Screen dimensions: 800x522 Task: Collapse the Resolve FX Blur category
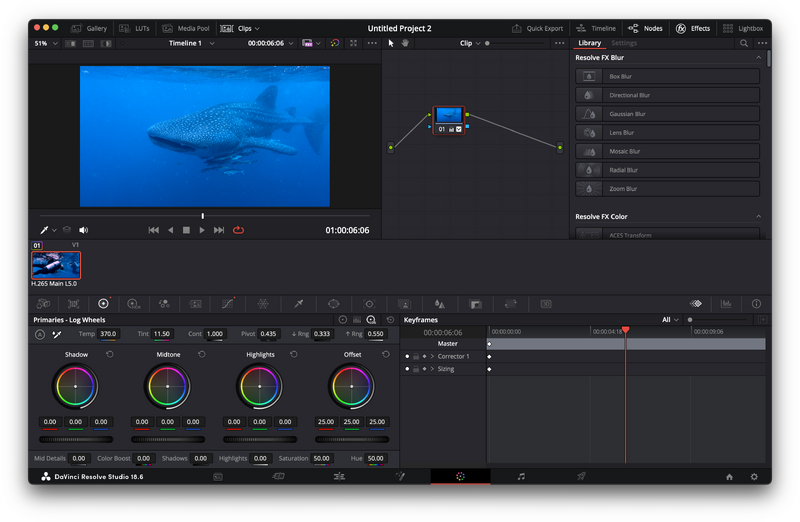[x=758, y=58]
